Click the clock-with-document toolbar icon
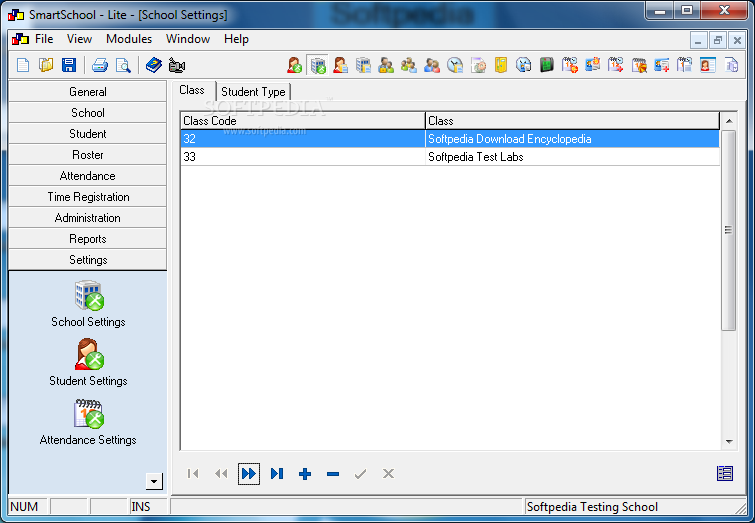Viewport: 755px width, 523px height. click(455, 65)
